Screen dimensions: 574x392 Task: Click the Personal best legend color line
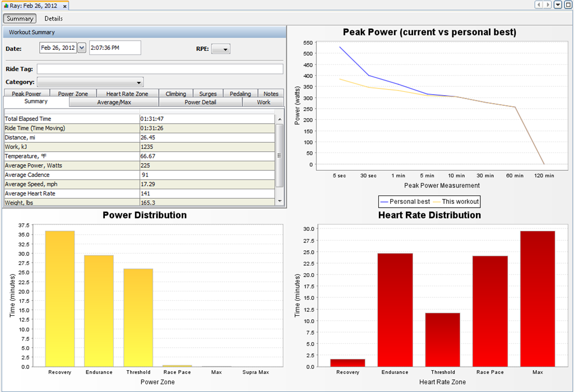click(x=384, y=202)
